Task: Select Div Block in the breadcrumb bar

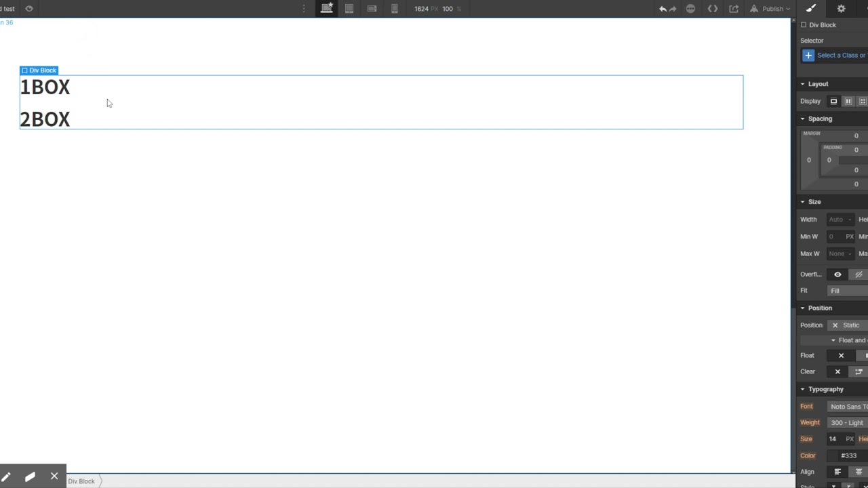Action: 81,481
